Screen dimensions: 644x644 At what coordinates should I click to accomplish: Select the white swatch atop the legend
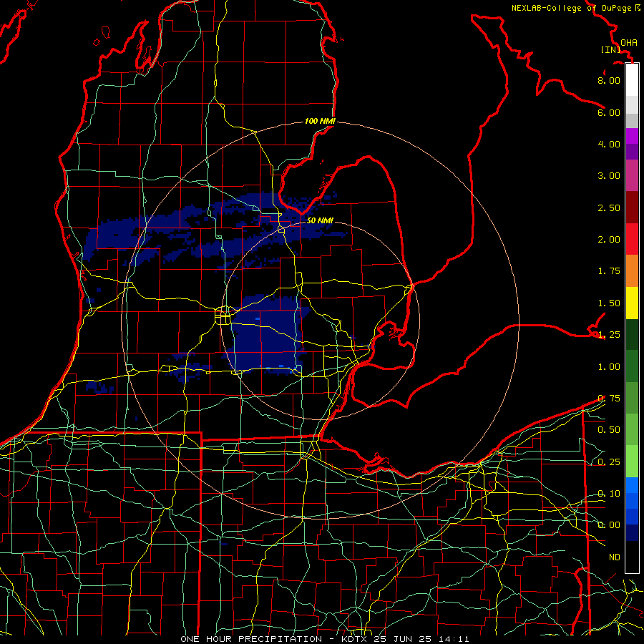tap(632, 80)
